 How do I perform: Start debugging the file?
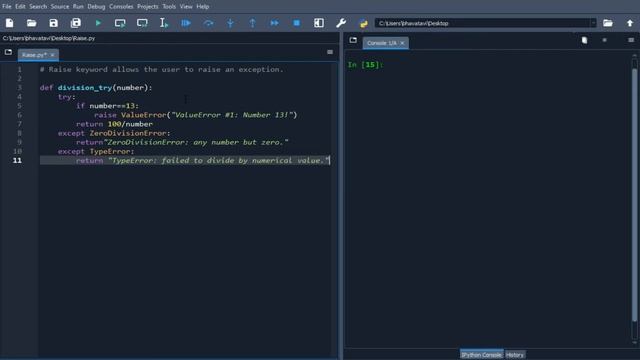coord(186,23)
